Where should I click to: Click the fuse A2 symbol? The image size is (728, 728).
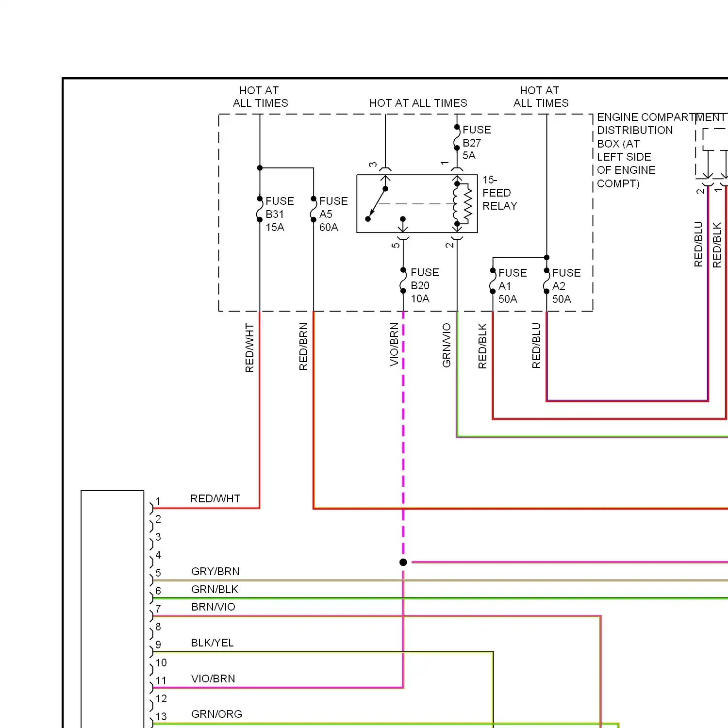pos(546,281)
